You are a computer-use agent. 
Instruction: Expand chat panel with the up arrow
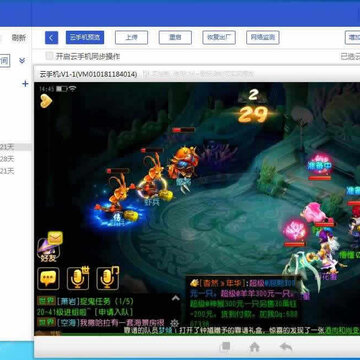pyautogui.click(x=176, y=298)
